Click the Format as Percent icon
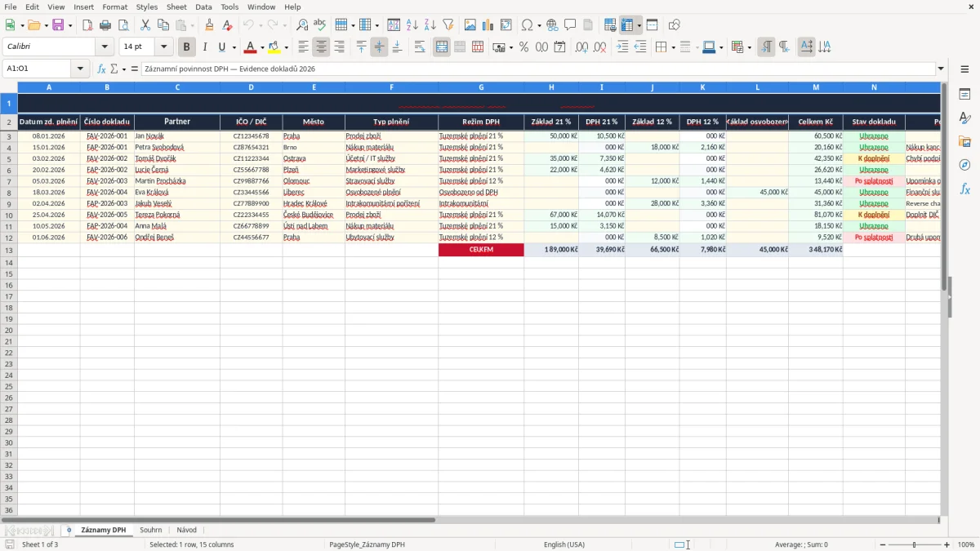This screenshot has height=551, width=980. [523, 47]
